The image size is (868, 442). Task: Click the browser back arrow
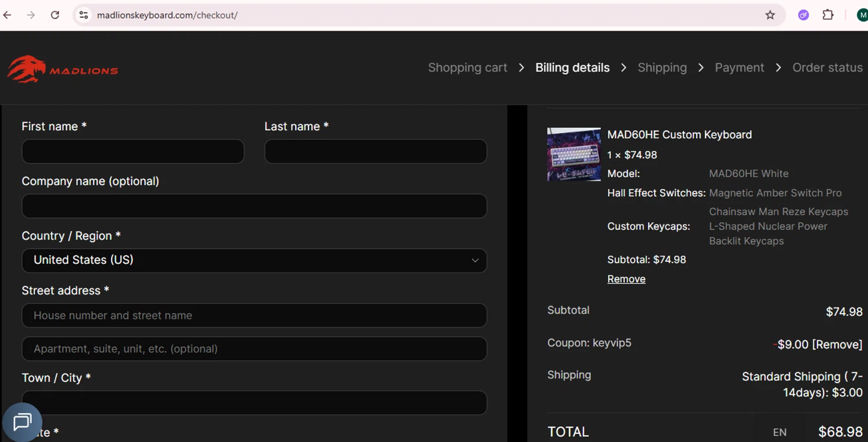click(x=8, y=15)
